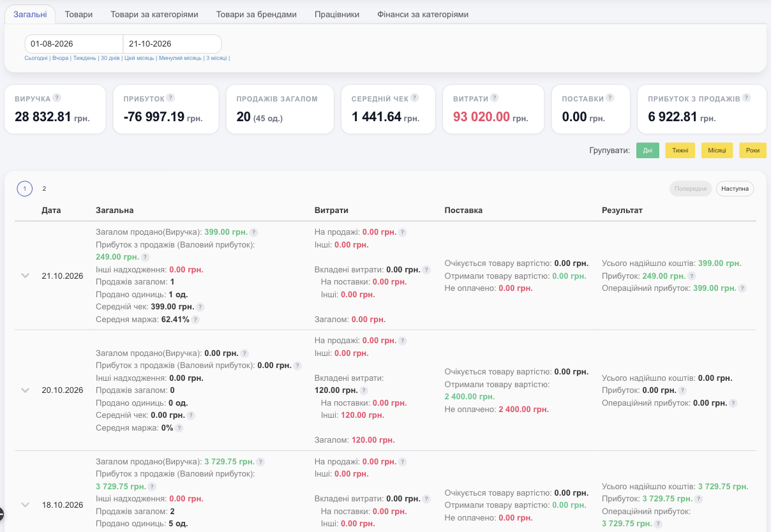
Task: Open the Товари за категоріями tab
Action: coord(154,14)
